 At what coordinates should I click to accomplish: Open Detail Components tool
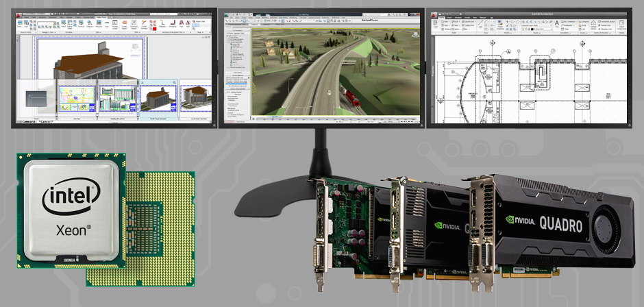622,25
